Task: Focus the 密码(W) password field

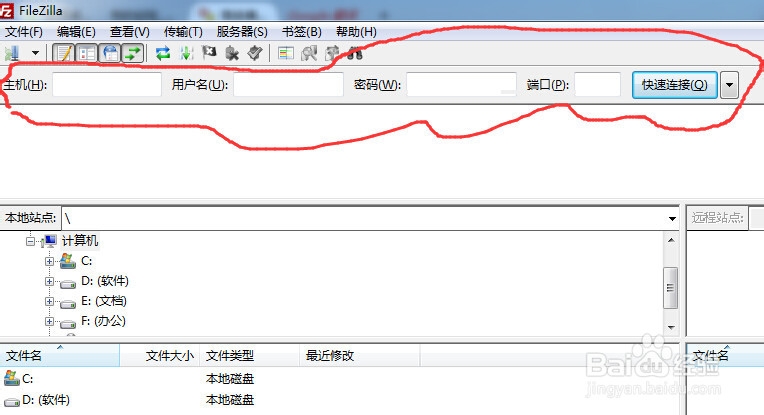Action: click(x=461, y=85)
